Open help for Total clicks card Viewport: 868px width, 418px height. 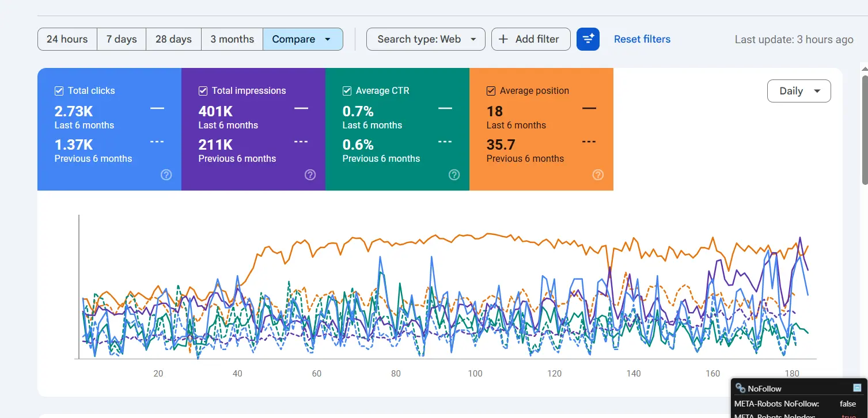(x=166, y=175)
